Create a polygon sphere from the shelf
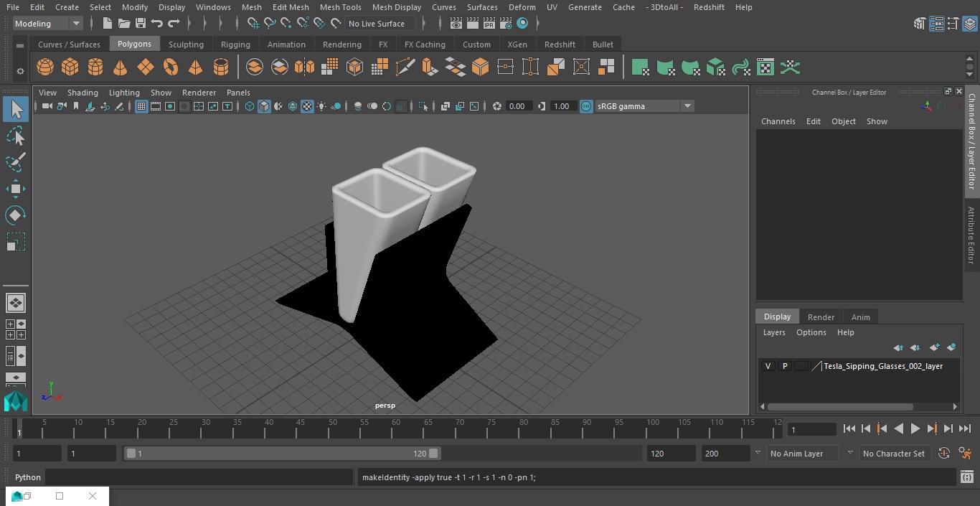 pyautogui.click(x=45, y=67)
